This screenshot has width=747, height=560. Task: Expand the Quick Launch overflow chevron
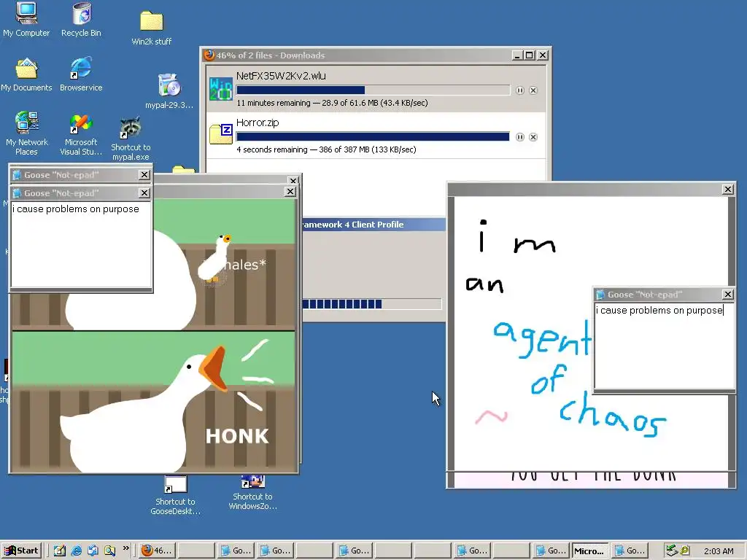point(125,548)
